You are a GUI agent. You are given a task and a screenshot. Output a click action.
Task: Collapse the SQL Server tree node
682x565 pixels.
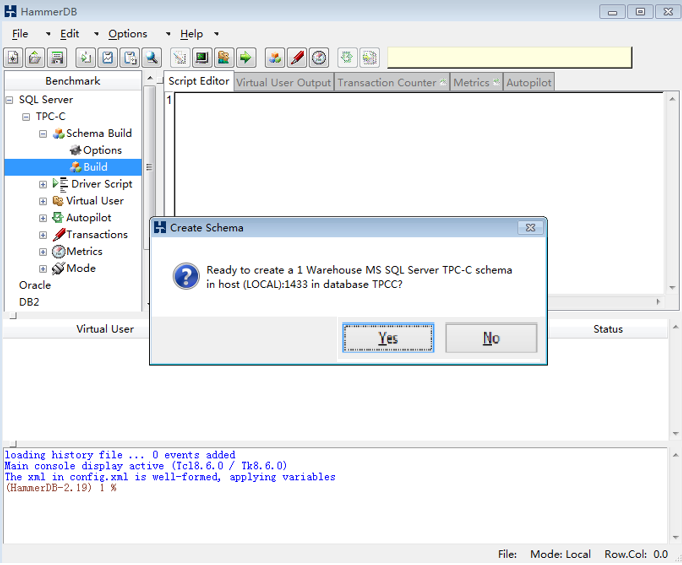tap(9, 100)
